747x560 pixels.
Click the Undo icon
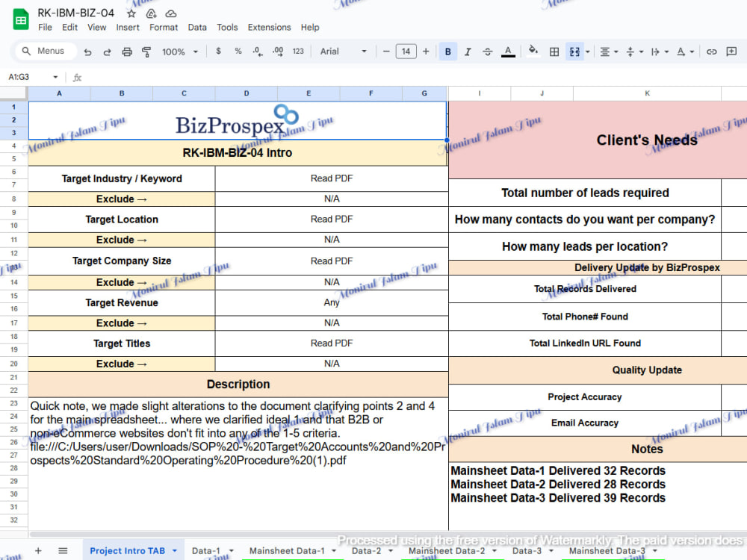(x=87, y=52)
